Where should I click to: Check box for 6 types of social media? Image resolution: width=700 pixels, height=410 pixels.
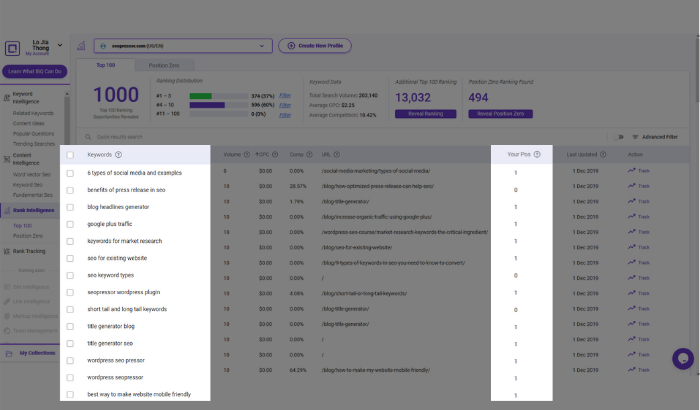(70, 173)
